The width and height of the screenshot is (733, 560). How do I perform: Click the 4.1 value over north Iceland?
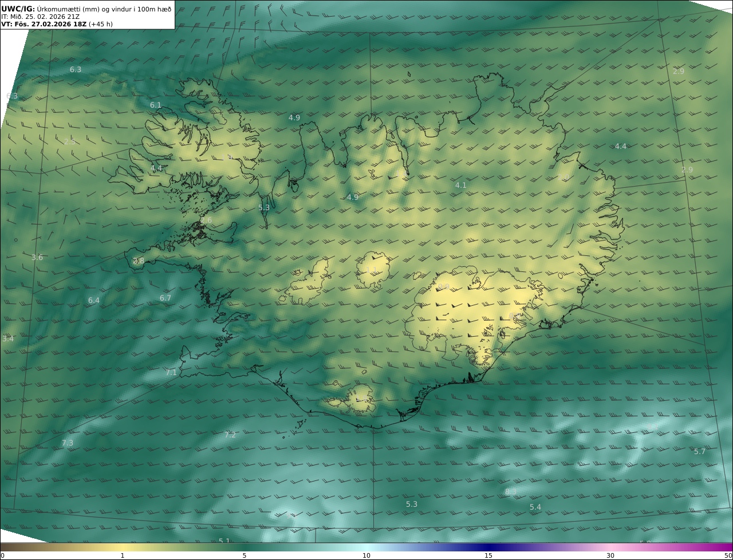tap(460, 186)
